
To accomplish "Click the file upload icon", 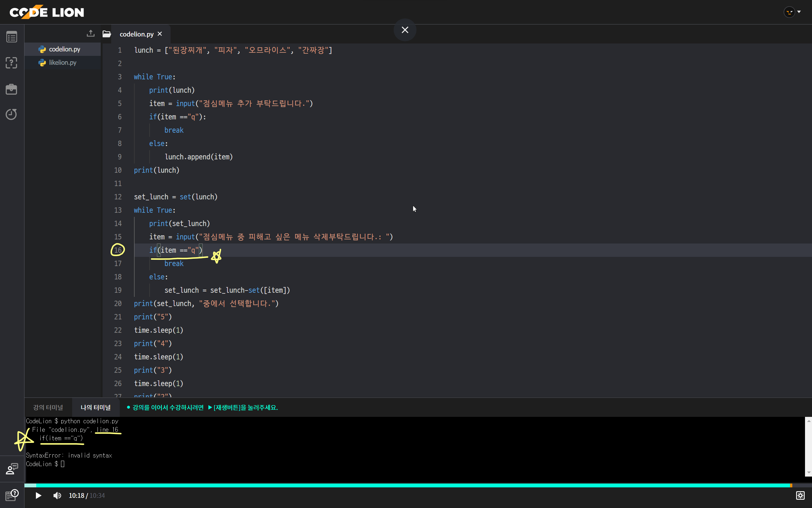I will tap(91, 34).
